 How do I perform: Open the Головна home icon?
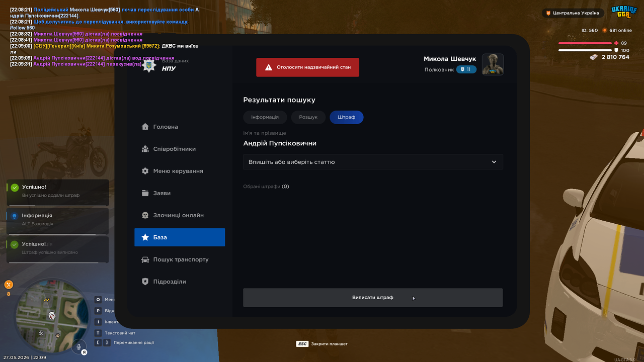click(145, 127)
